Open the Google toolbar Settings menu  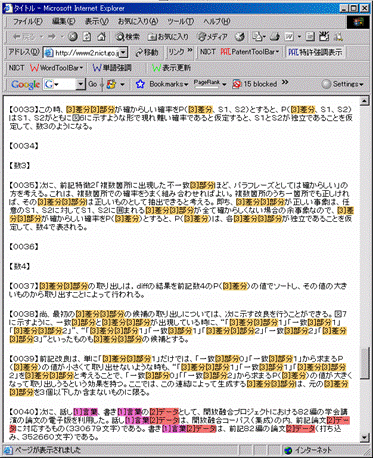click(x=343, y=84)
